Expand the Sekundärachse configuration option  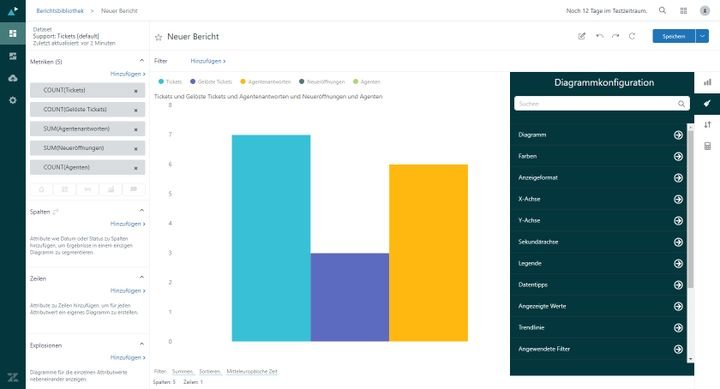[x=678, y=242]
